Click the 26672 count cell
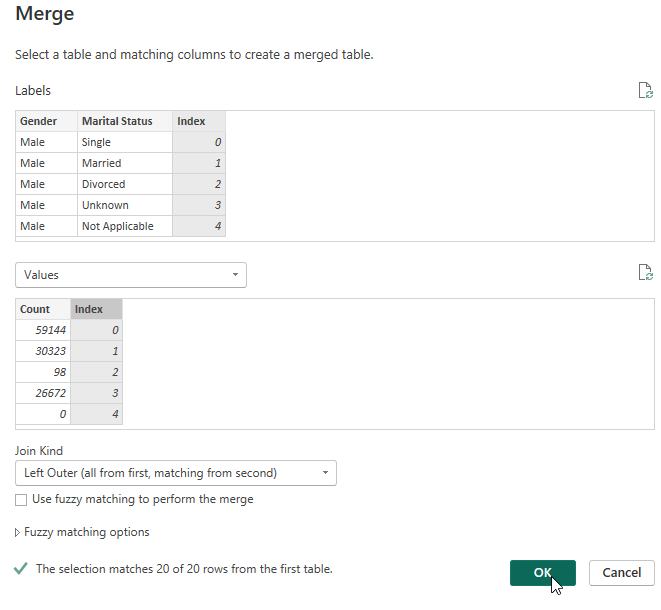 tap(43, 393)
